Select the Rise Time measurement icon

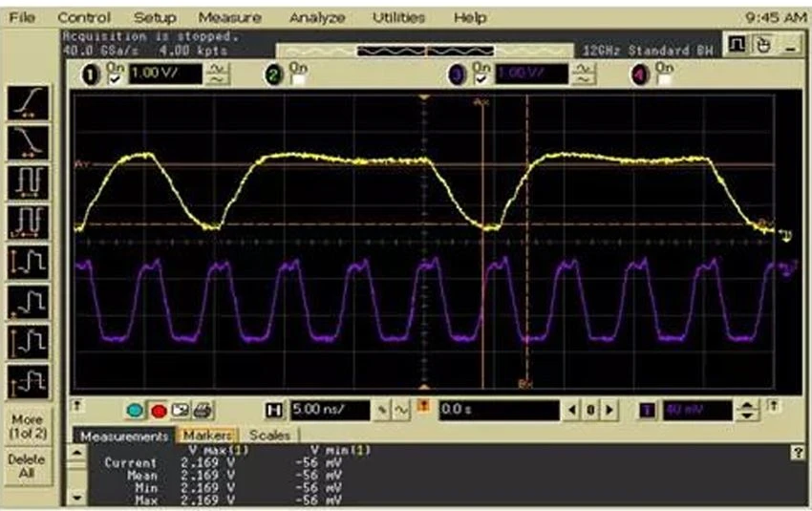click(29, 103)
